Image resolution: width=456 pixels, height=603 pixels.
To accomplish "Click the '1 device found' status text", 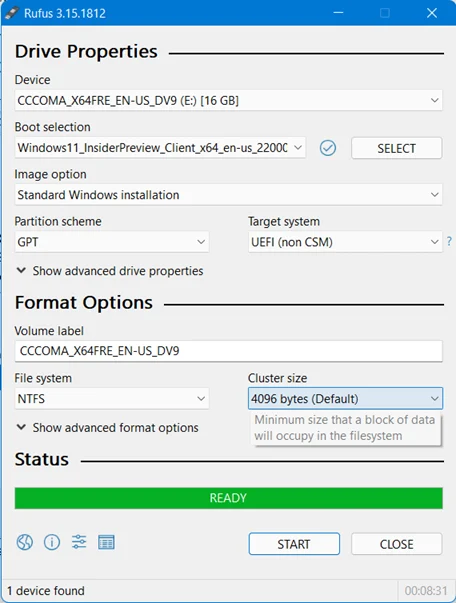I will 46,591.
